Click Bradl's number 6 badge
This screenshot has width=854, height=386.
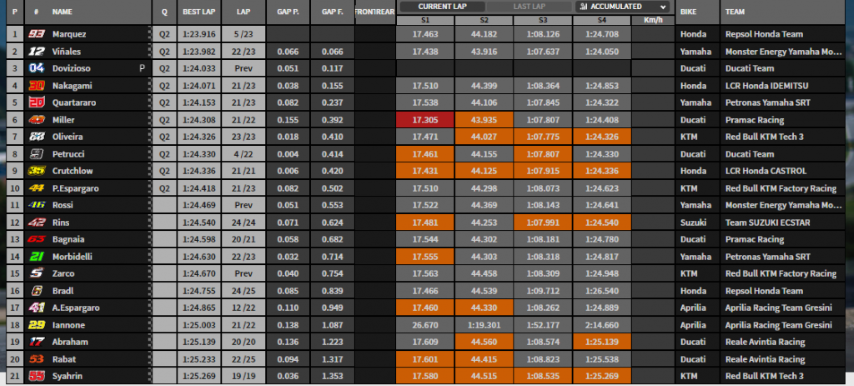(x=36, y=291)
